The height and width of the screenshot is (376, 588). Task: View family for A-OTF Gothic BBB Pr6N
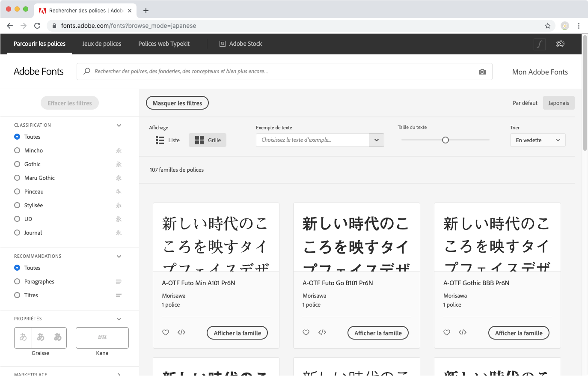coord(519,333)
